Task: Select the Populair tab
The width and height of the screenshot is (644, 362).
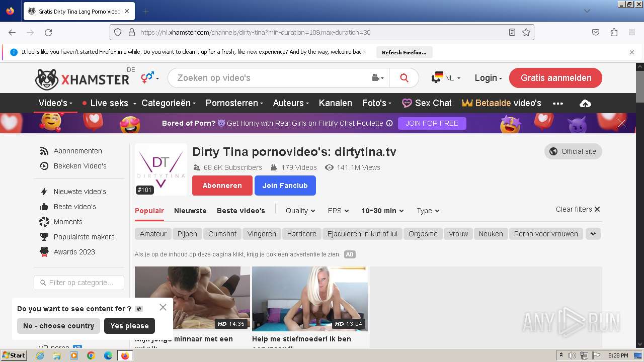Action: (149, 211)
